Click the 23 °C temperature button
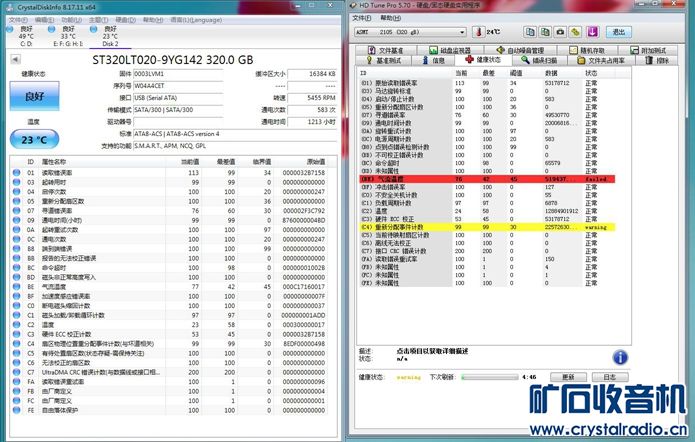695x442 pixels. pyautogui.click(x=34, y=140)
